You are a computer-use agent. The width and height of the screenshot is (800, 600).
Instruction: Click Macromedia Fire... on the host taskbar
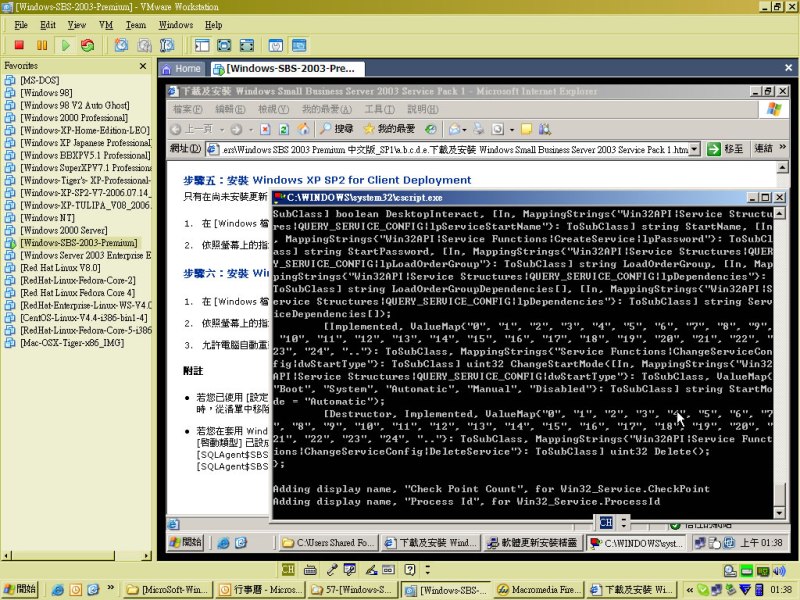click(539, 590)
